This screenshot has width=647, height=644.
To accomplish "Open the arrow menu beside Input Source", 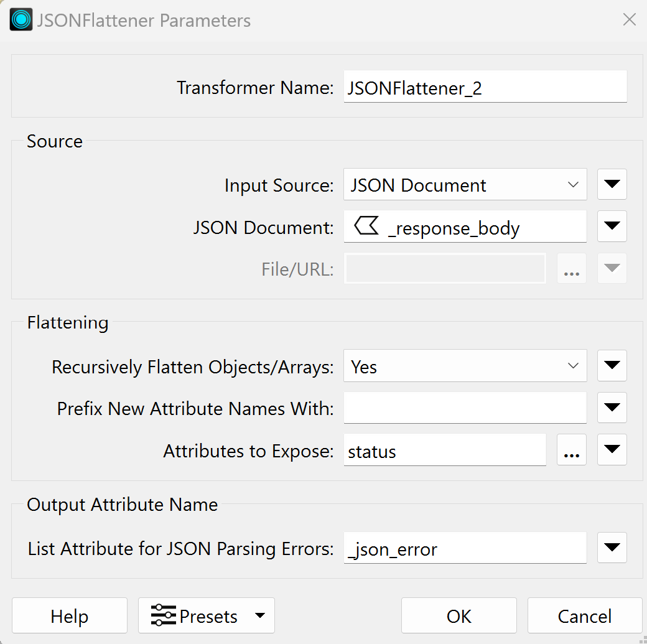I will coord(612,185).
